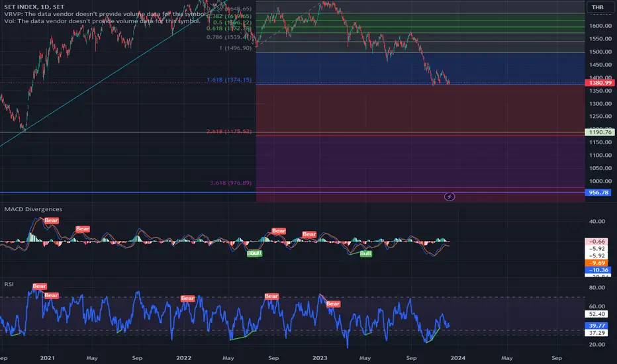This screenshot has width=617, height=364.
Task: Select the SET INDEX, 1D, SET title
Action: [34, 7]
